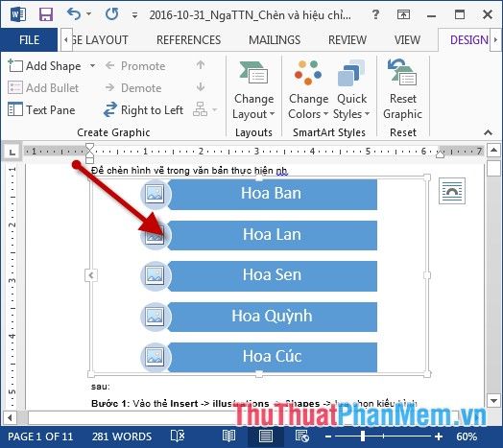Open Layout Options beside the SmartArt

(x=452, y=191)
